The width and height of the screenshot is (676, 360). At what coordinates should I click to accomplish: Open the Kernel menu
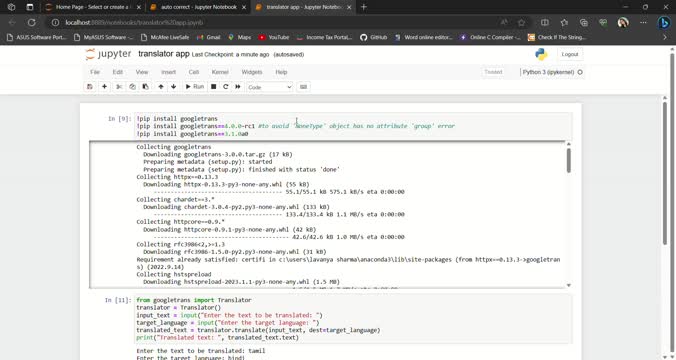[x=220, y=72]
